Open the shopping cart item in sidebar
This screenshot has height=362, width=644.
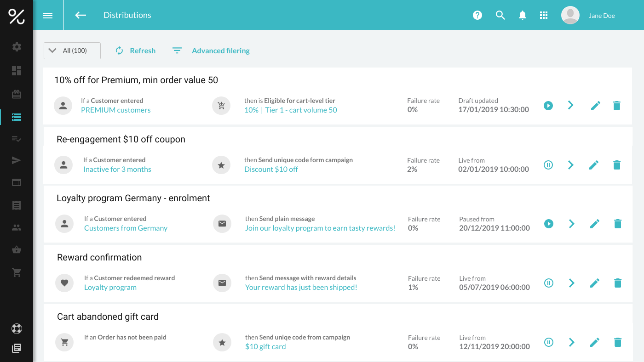click(17, 272)
